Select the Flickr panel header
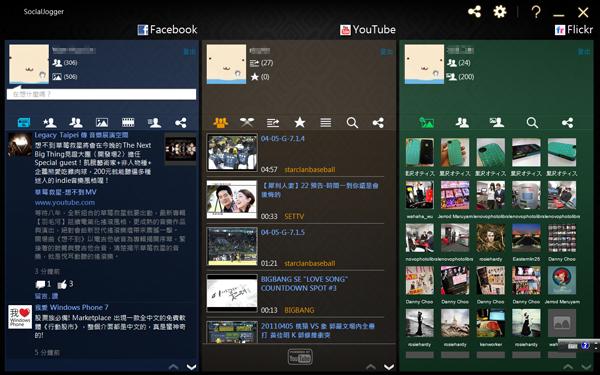This screenshot has width=600, height=375. coord(574,29)
